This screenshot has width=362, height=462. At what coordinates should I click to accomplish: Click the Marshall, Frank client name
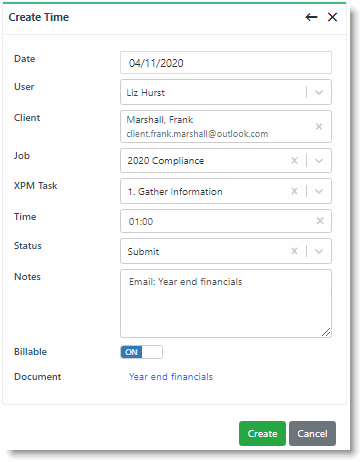160,120
